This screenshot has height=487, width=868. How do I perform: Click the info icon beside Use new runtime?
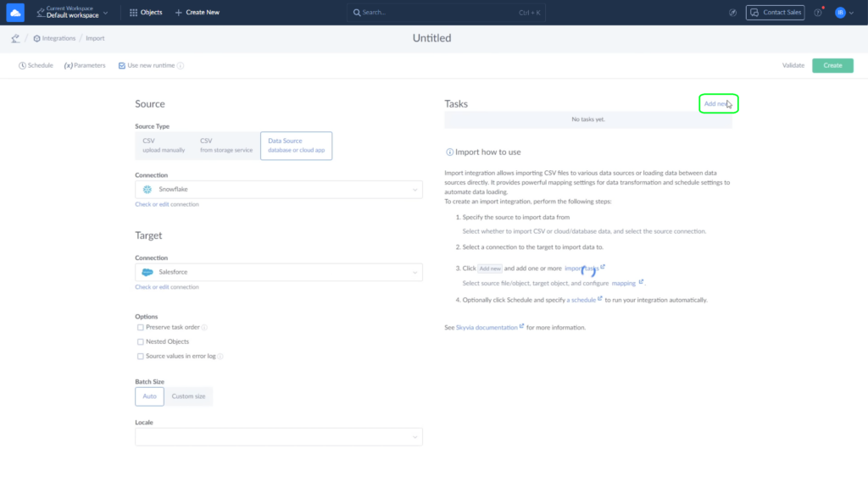tap(181, 65)
